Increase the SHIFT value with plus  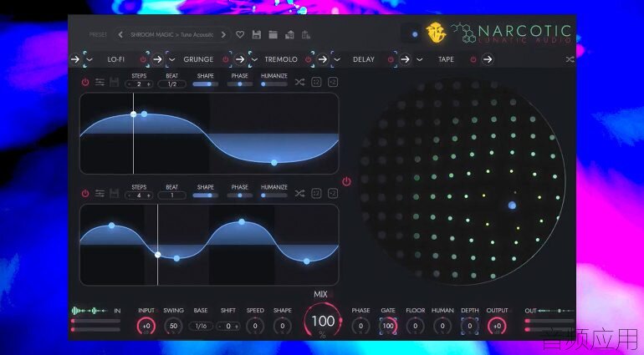(x=237, y=327)
